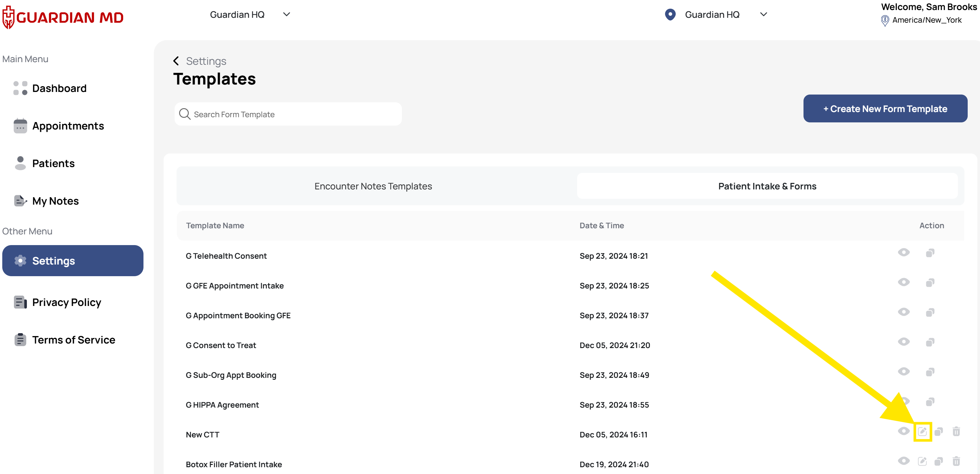
Task: Copy the G Consent to Treat template
Action: pyautogui.click(x=930, y=342)
